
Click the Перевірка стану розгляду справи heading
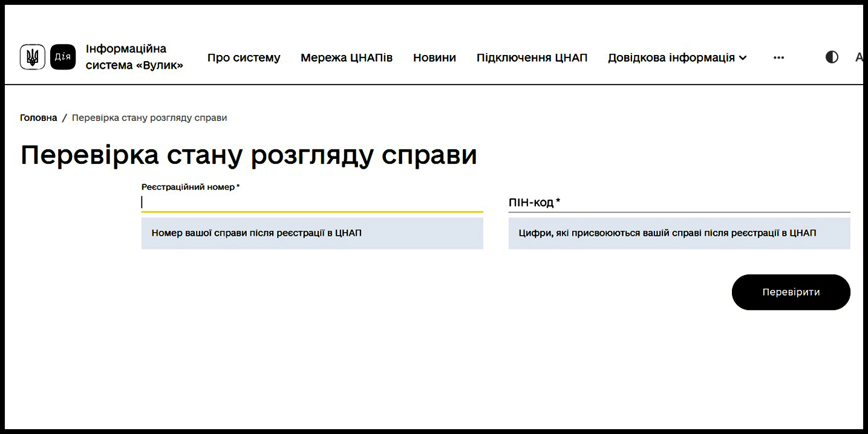pyautogui.click(x=249, y=155)
